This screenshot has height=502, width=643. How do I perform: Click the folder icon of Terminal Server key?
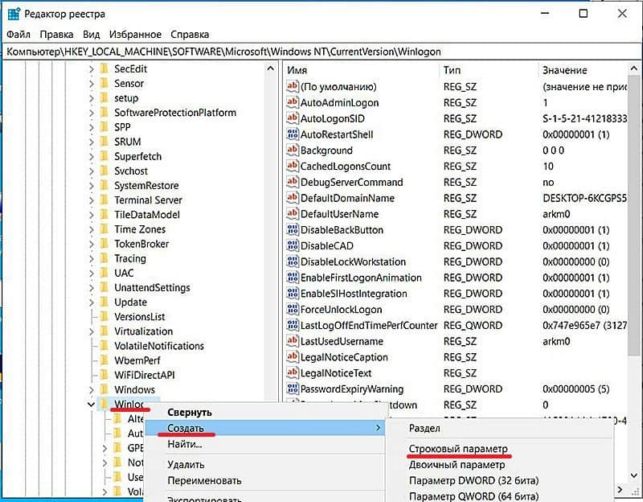[x=104, y=200]
